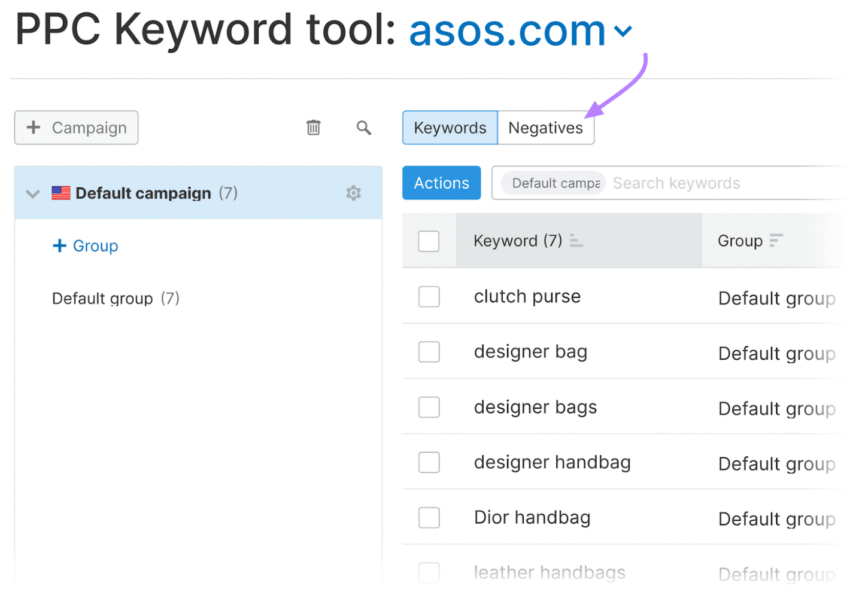Click the add Campaign button
The image size is (868, 607).
tap(77, 128)
